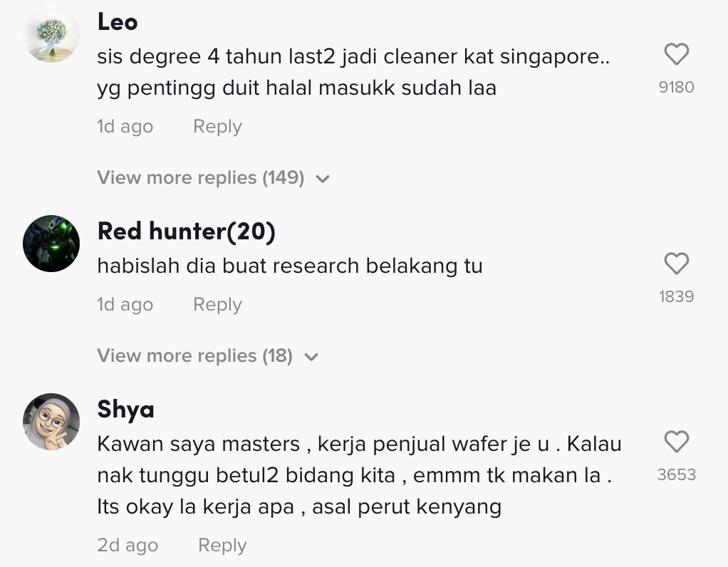Open Red hunter(20)'s avatar
The width and height of the screenshot is (728, 567).
[51, 244]
